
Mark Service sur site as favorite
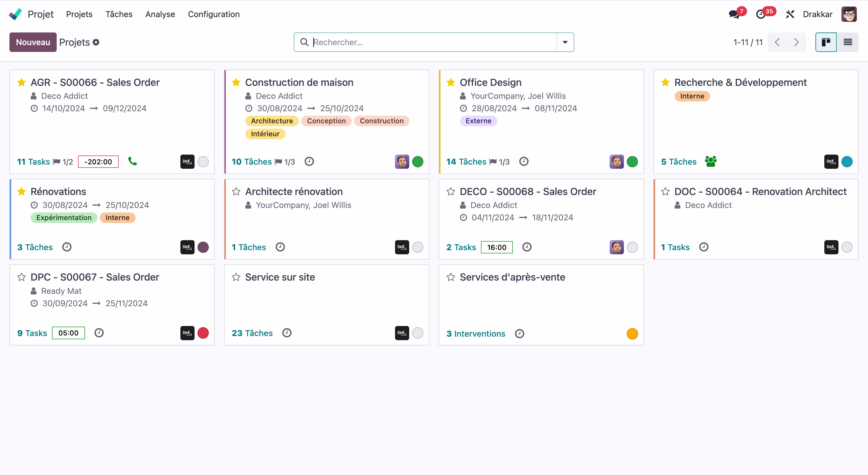click(236, 277)
